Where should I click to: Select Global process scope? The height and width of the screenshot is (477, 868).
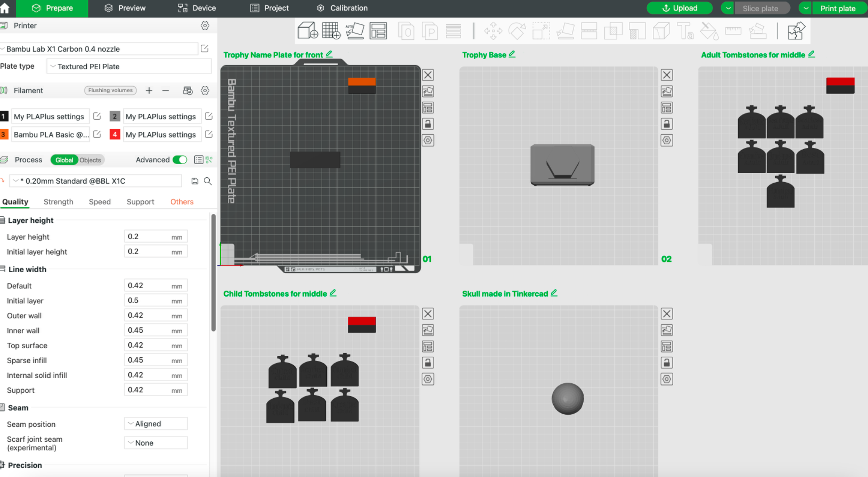[64, 160]
